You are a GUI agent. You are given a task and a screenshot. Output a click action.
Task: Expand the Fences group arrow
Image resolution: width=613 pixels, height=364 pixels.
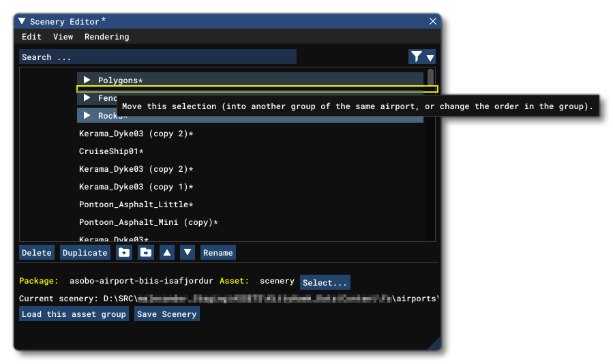point(87,97)
